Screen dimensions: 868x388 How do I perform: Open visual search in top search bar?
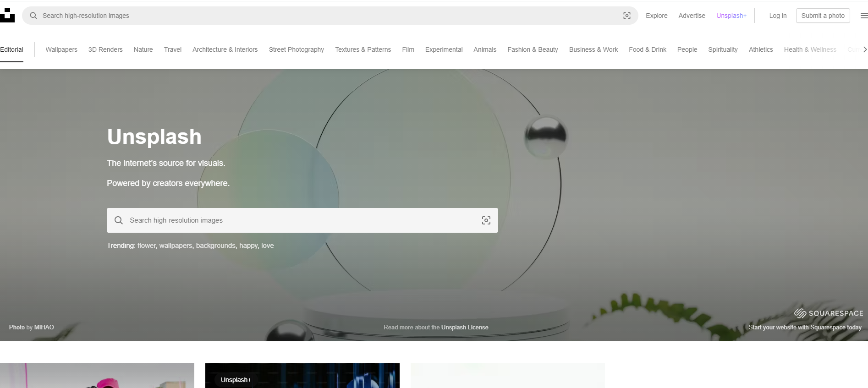click(x=627, y=16)
